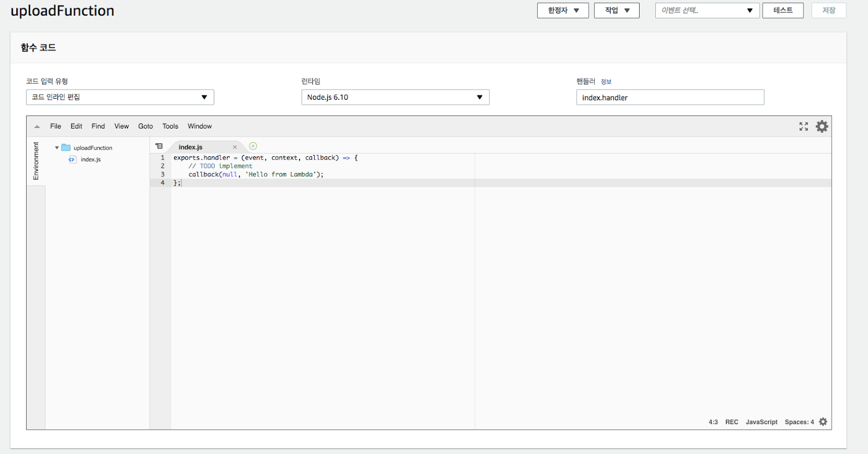Close the index.js tab
The height and width of the screenshot is (454, 868).
pyautogui.click(x=235, y=147)
